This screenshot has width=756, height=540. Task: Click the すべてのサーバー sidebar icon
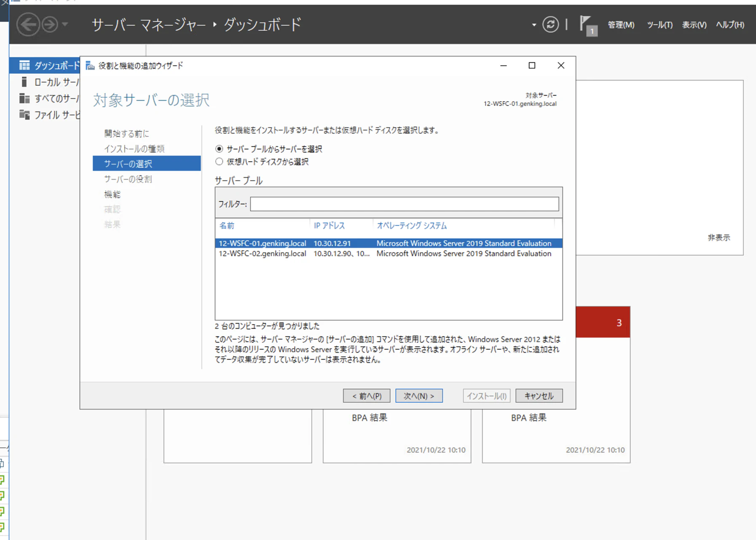point(24,99)
